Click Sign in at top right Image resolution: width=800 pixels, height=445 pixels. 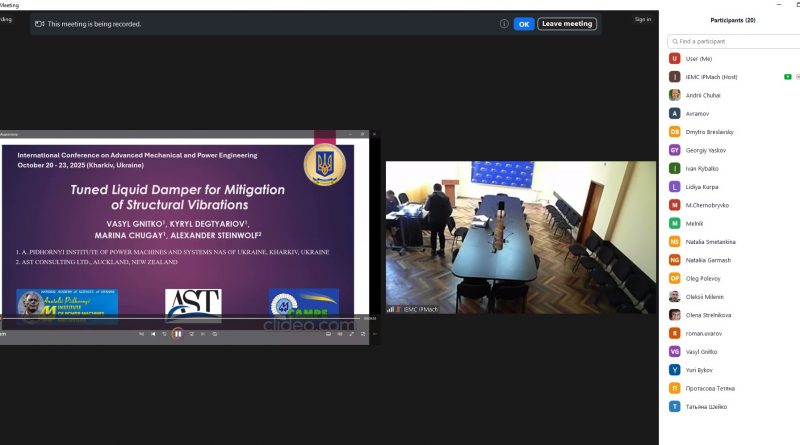click(x=642, y=19)
